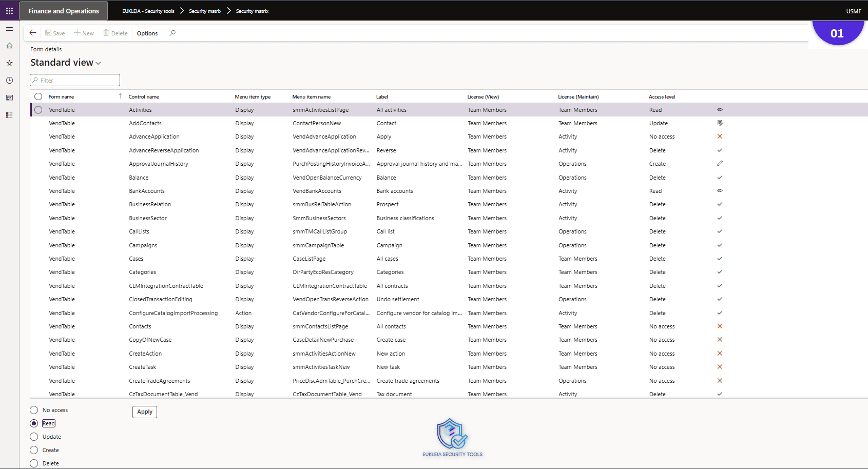This screenshot has height=469, width=868.
Task: Click into the Filter input field
Action: [x=75, y=80]
